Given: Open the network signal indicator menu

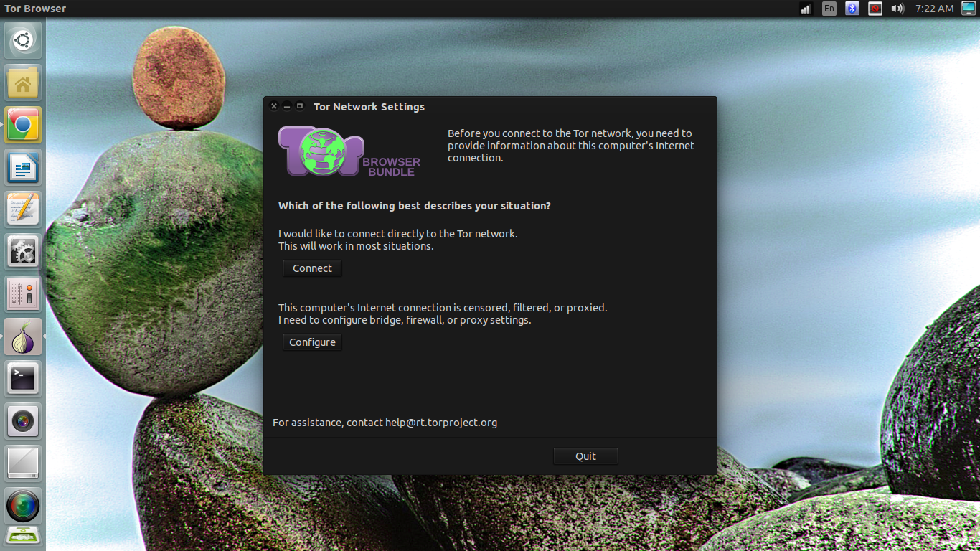Looking at the screenshot, I should 805,8.
